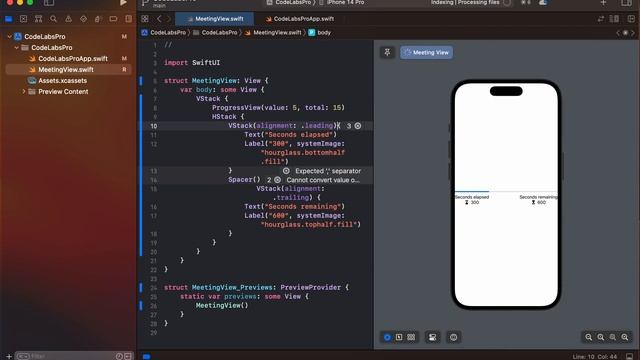Toggle code review mode arrows icon
Screen dimensions: 640x360
point(601,19)
